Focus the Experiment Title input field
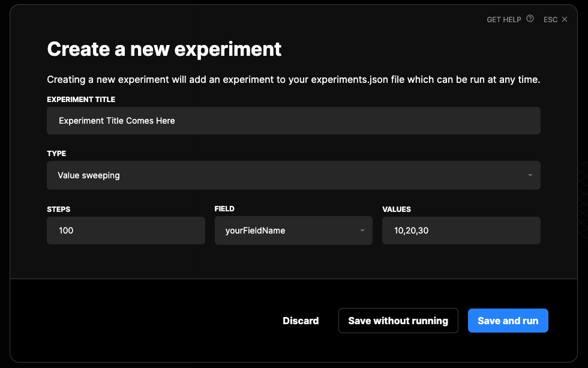The image size is (588, 368). (x=293, y=121)
